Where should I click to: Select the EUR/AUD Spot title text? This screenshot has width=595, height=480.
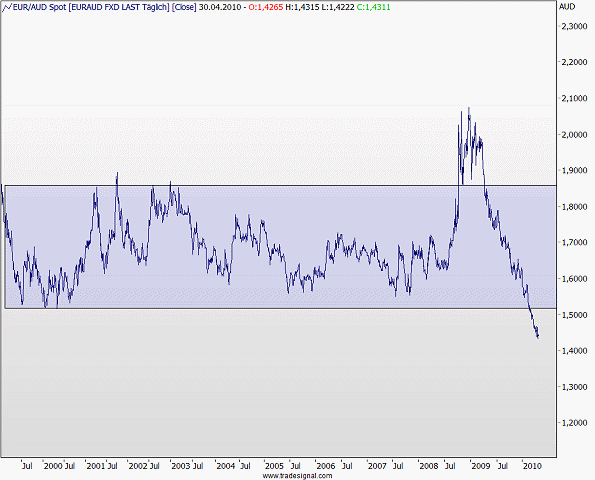point(39,7)
